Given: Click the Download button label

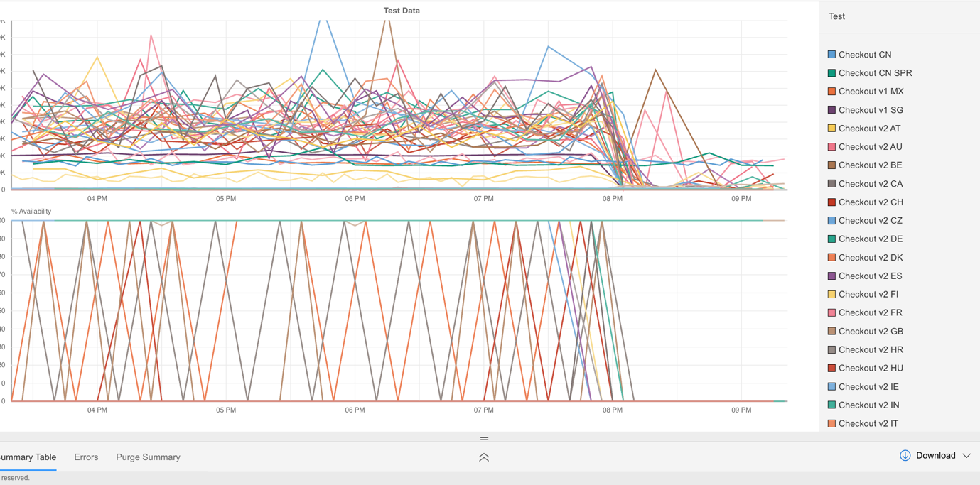Looking at the screenshot, I should (x=935, y=456).
